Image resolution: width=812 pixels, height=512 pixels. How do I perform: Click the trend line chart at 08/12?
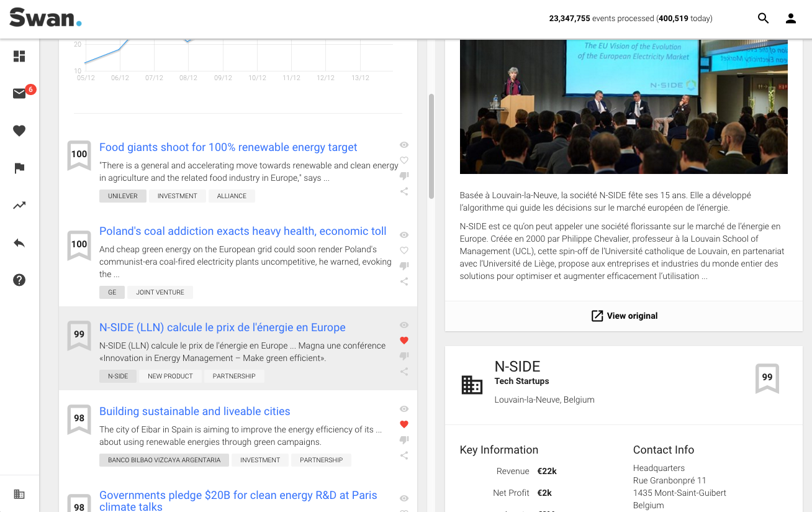click(x=188, y=41)
